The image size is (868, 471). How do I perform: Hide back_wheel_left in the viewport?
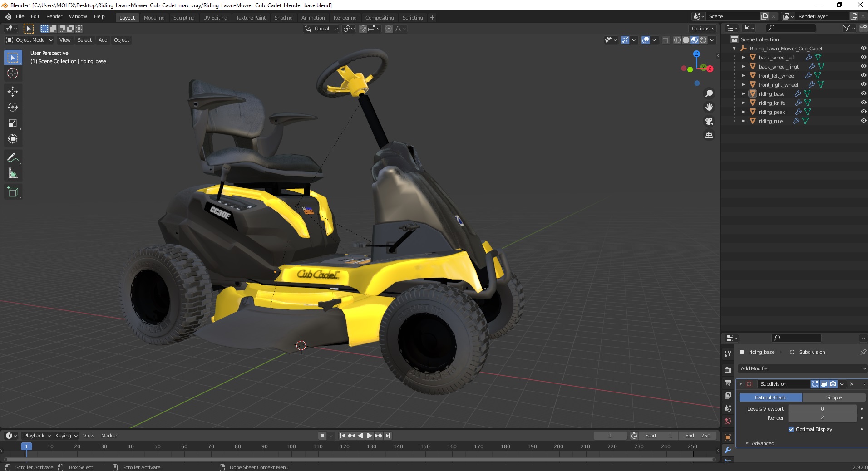pos(863,57)
